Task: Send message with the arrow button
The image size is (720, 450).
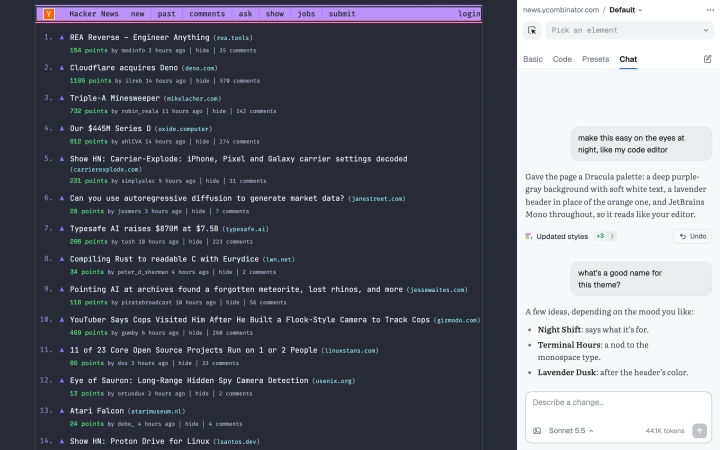Action: (x=699, y=430)
